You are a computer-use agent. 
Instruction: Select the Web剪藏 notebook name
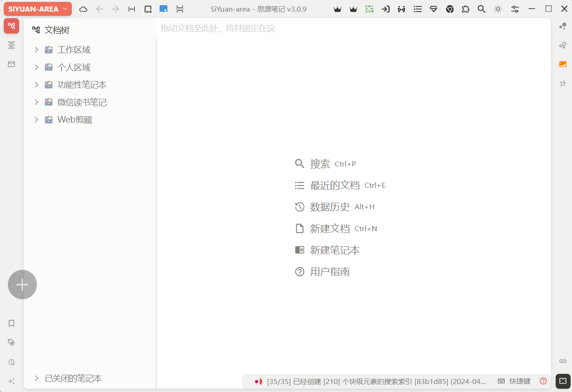pos(75,119)
